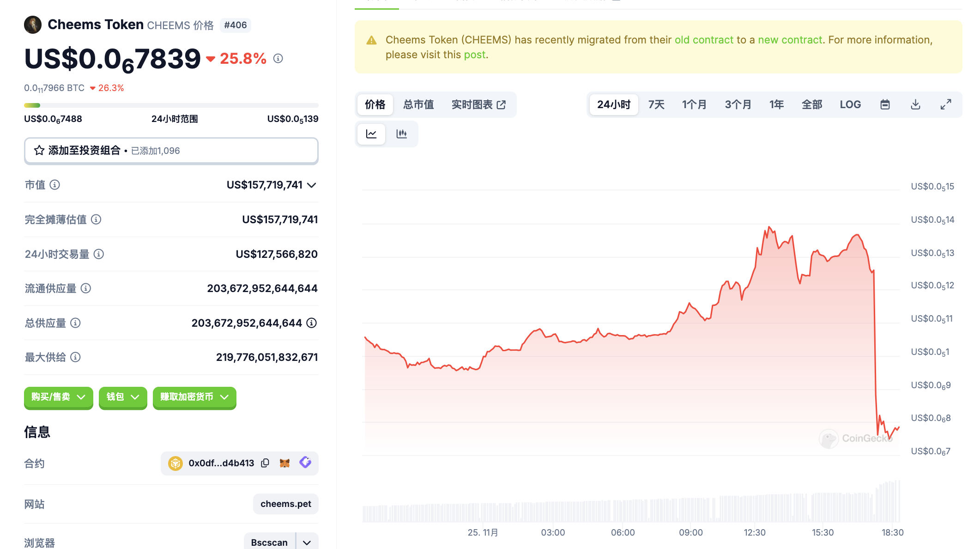
Task: Select the line chart icon
Action: pyautogui.click(x=371, y=134)
